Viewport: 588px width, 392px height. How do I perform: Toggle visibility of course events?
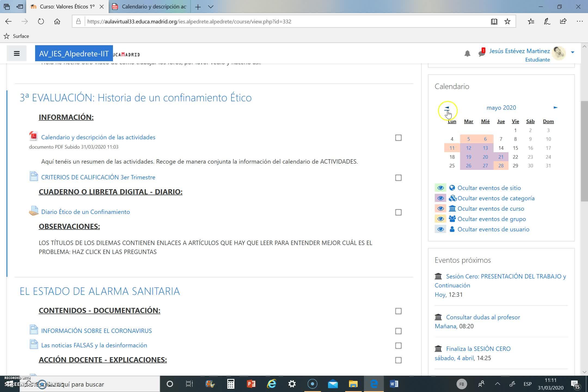[440, 209]
